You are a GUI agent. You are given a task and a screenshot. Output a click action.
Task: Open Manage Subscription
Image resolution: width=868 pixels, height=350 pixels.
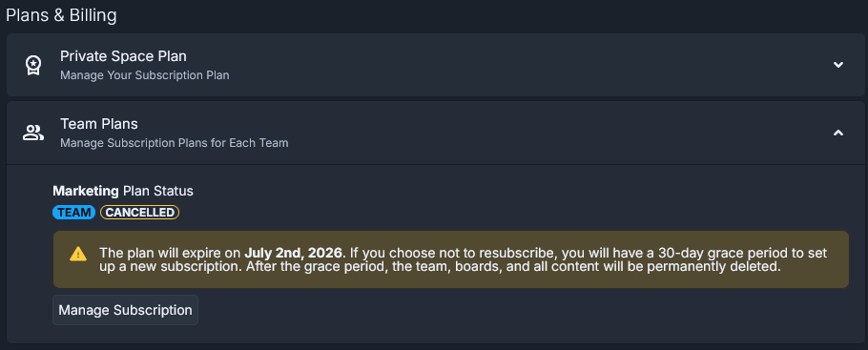click(125, 310)
